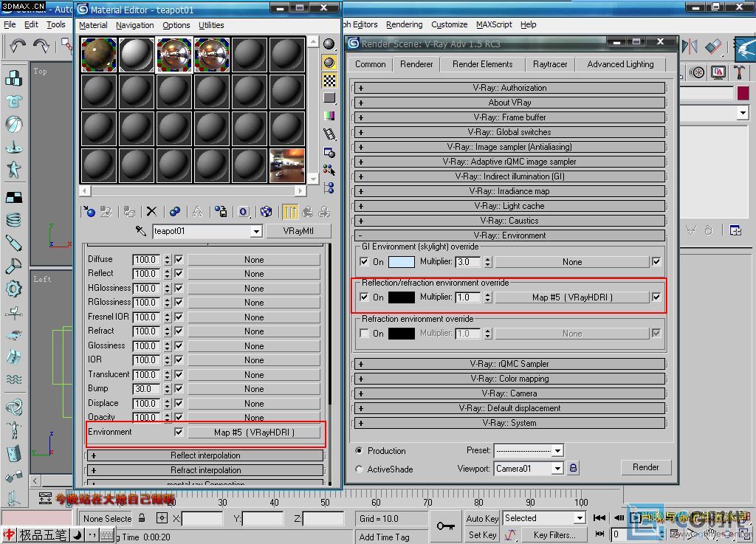Click Material Effects Channel icon

(x=244, y=212)
